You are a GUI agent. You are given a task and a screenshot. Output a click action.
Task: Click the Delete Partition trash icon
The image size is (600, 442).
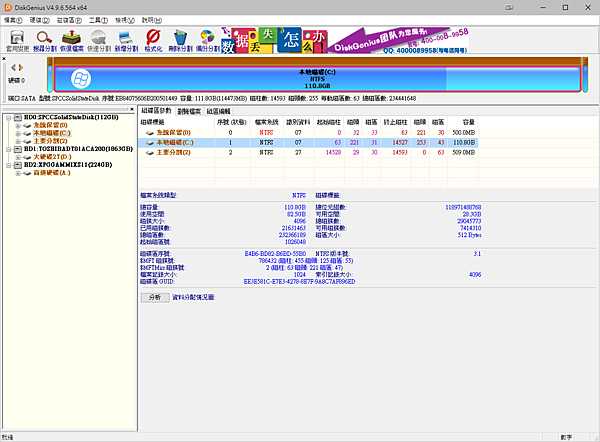tap(180, 40)
